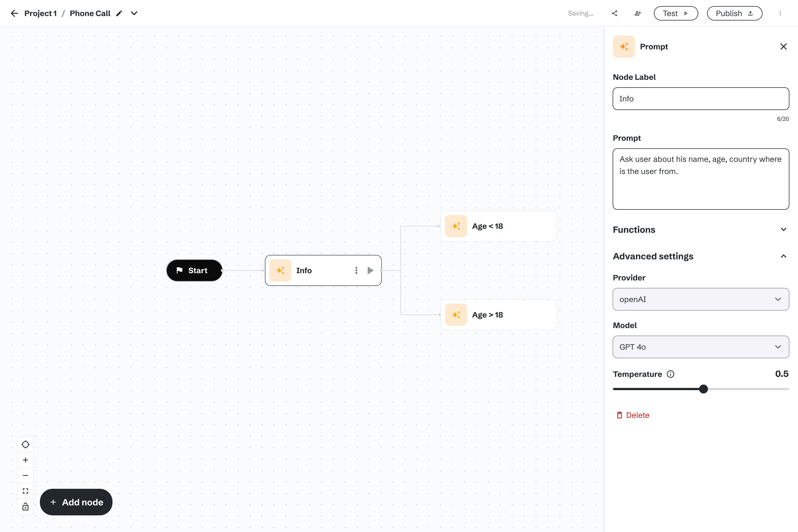
Task: Click the back arrow to leave the project
Action: [x=14, y=13]
